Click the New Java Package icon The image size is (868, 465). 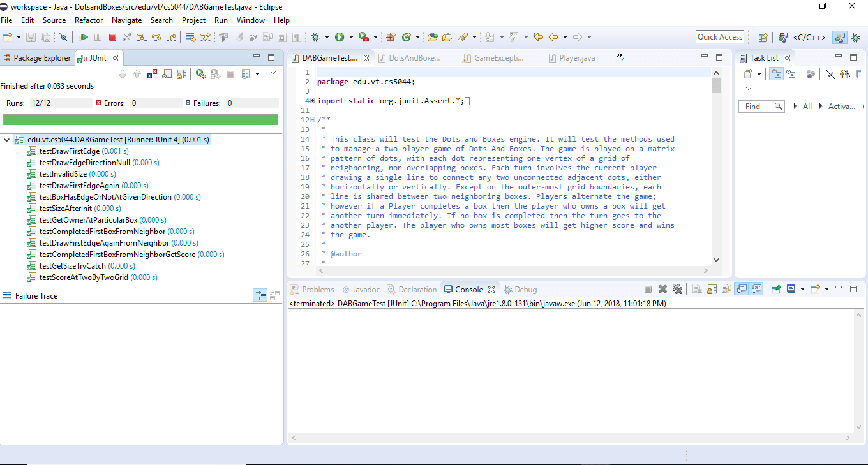coord(391,37)
